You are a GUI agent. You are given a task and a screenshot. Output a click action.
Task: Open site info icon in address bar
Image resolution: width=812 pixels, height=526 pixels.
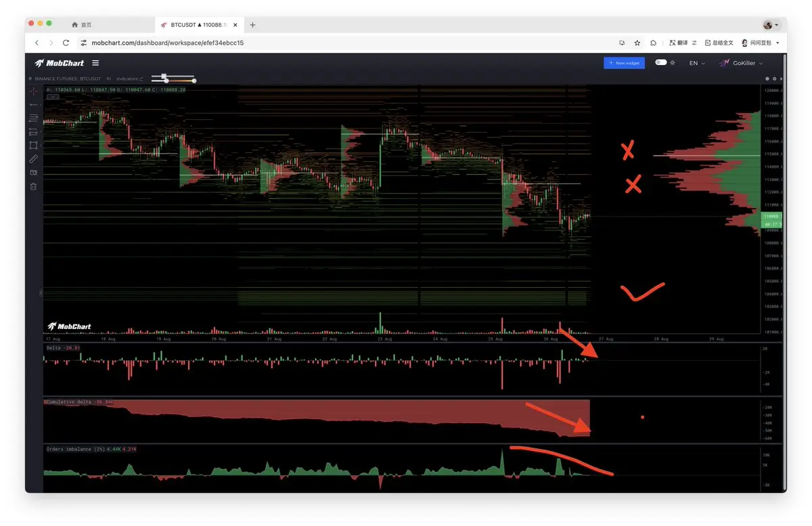click(x=84, y=43)
